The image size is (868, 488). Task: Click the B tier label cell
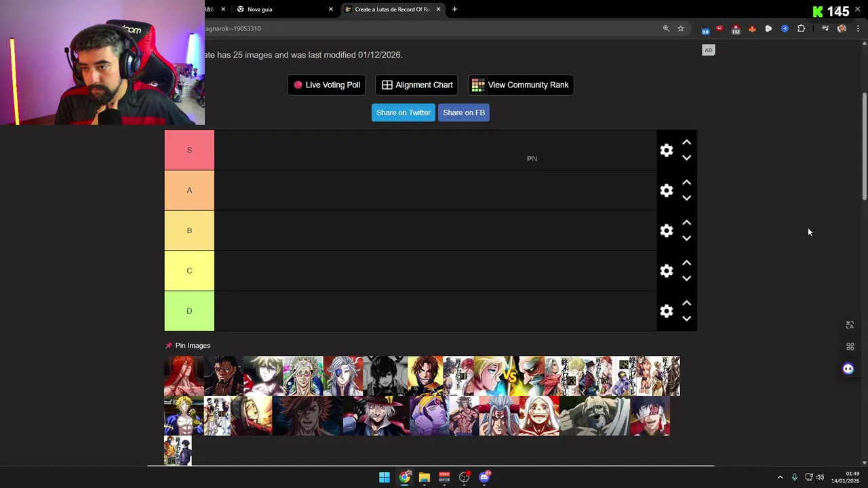[x=189, y=230]
